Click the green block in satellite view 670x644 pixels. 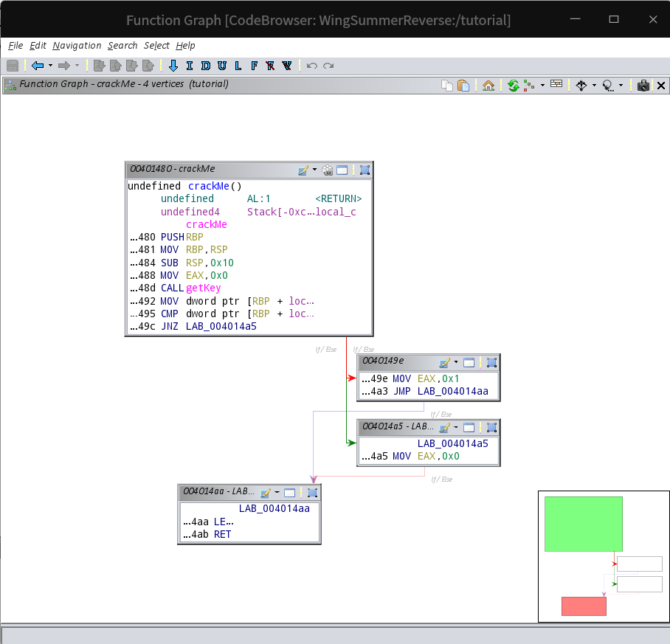(583, 524)
